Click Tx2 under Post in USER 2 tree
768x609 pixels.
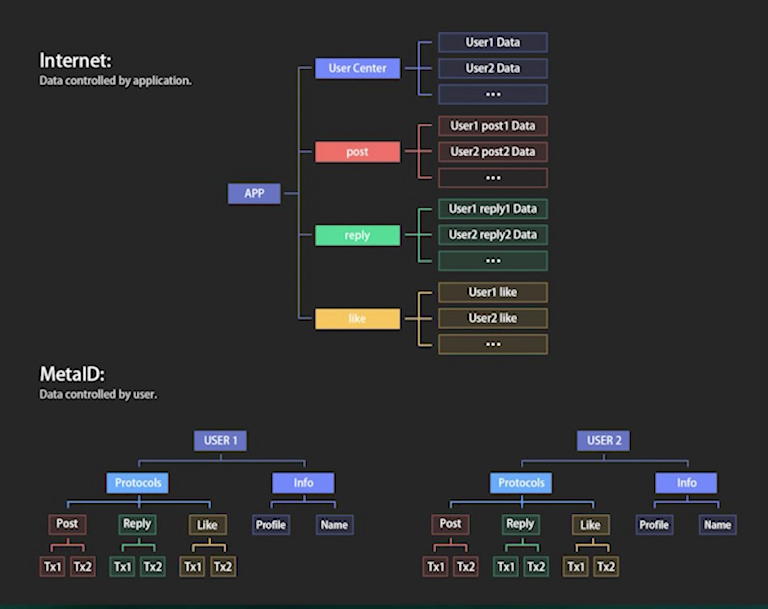466,567
